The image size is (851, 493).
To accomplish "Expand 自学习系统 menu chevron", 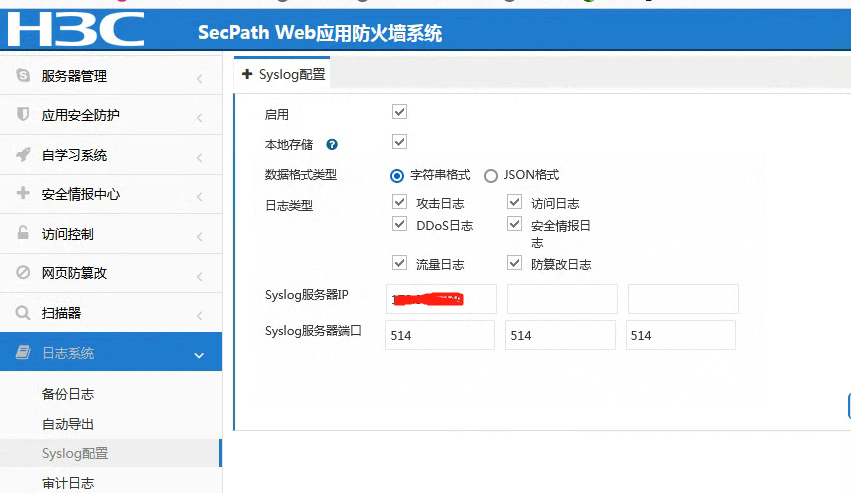I will coord(199,158).
